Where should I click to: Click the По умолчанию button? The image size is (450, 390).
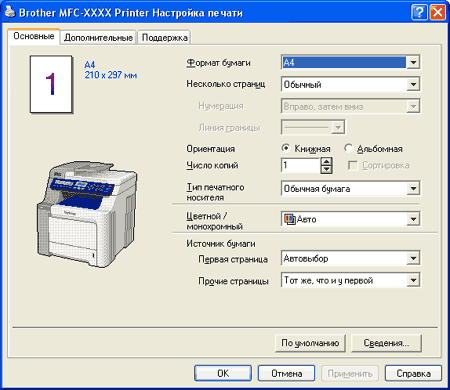click(x=310, y=343)
